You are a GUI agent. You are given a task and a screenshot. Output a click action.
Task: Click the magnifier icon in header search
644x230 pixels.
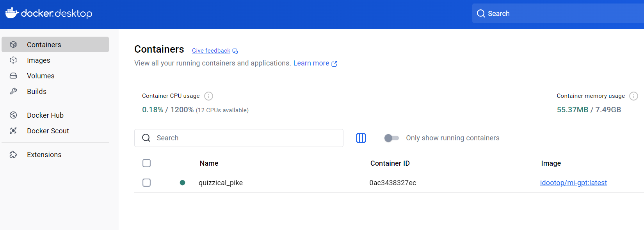click(x=481, y=14)
